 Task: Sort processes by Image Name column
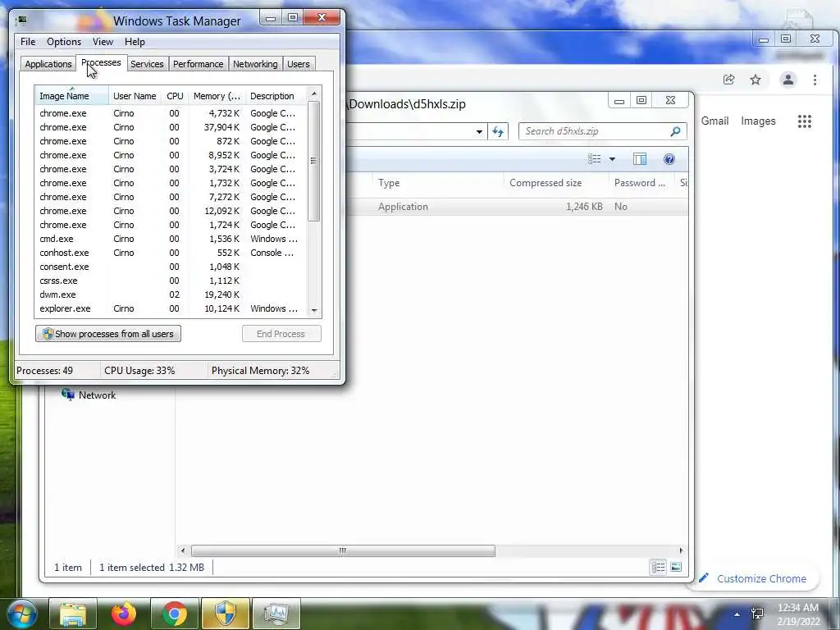(x=72, y=96)
